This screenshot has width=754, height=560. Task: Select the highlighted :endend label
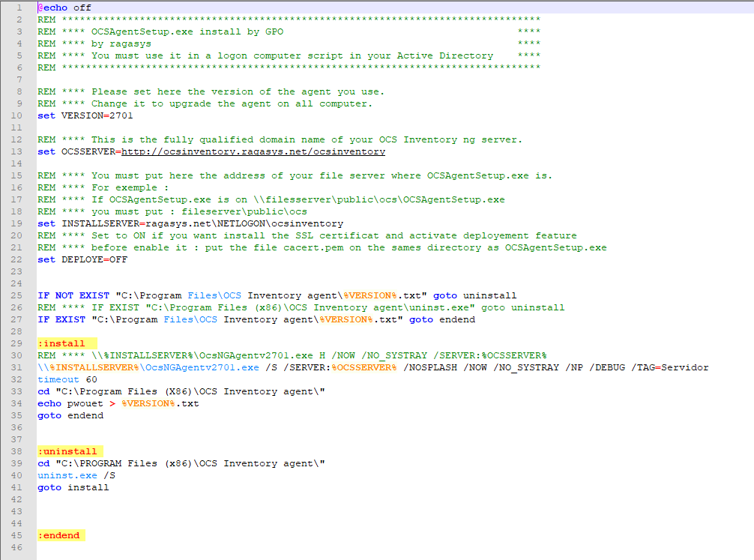coord(60,535)
